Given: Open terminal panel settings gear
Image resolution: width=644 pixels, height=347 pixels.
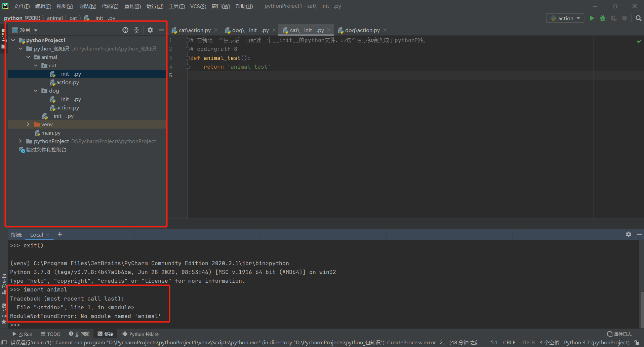Looking at the screenshot, I should [629, 234].
